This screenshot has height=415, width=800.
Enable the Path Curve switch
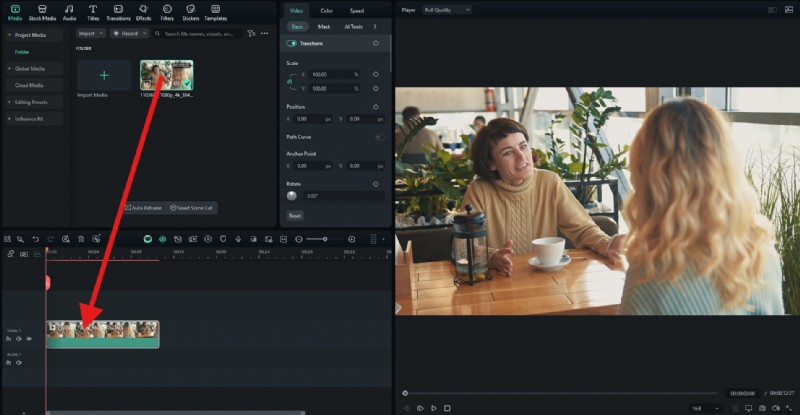tap(380, 137)
